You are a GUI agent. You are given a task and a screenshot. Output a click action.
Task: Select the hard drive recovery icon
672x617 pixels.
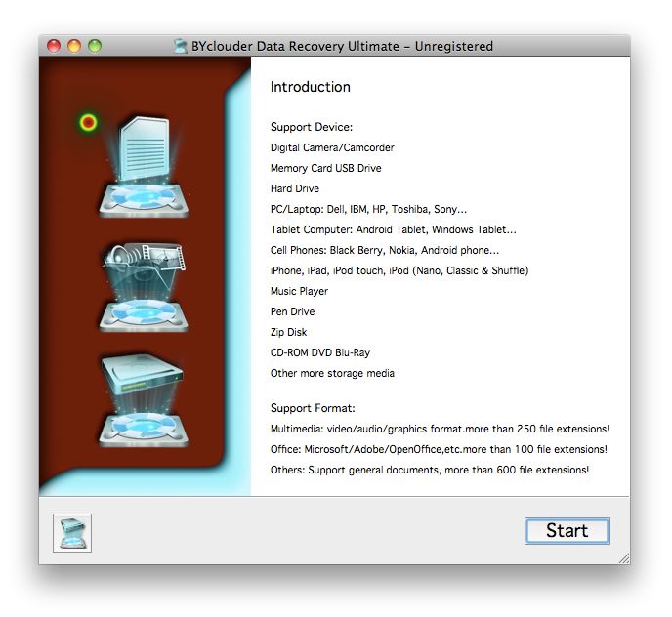144,400
